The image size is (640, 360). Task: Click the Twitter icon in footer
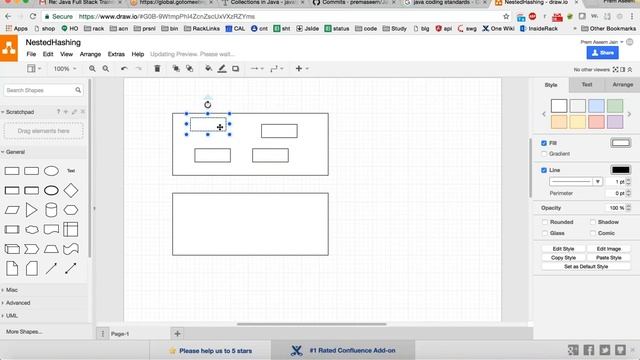(x=604, y=350)
